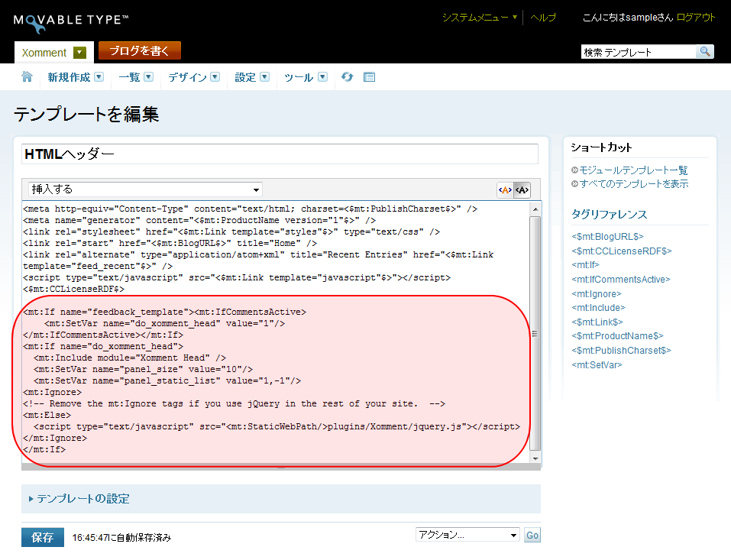Click the editor vertical scrollbar thumb
Viewport: 731px width, 560px height.
pyautogui.click(x=535, y=333)
